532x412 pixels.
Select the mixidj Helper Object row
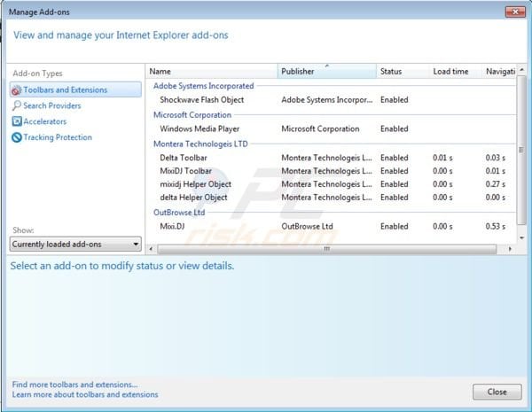(x=331, y=184)
